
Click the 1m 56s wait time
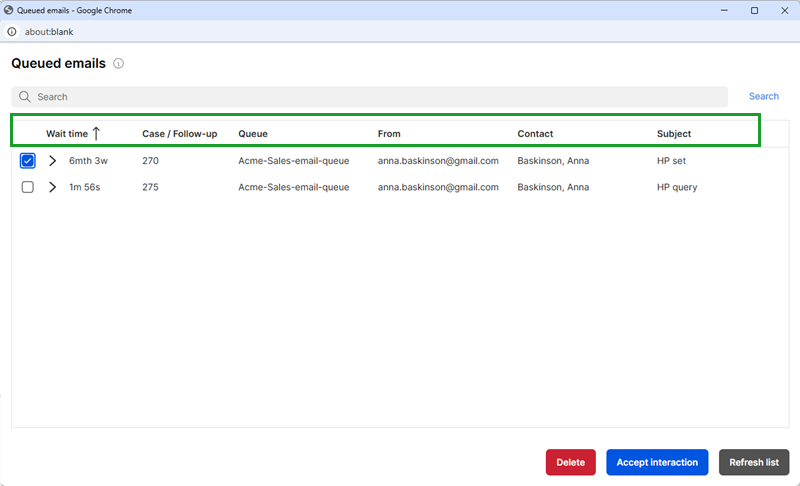click(x=85, y=187)
